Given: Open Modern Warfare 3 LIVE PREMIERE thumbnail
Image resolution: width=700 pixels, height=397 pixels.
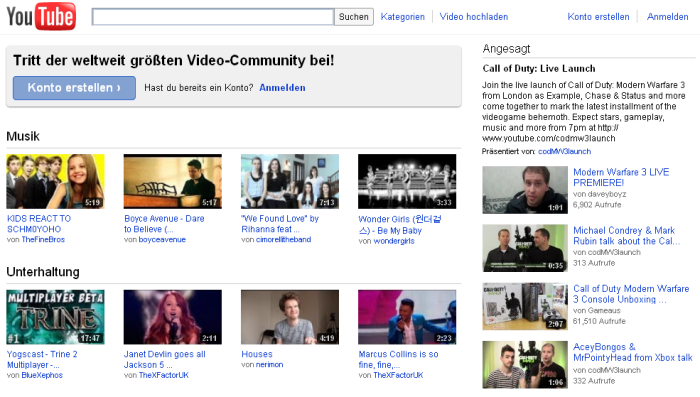Looking at the screenshot, I should click(525, 190).
